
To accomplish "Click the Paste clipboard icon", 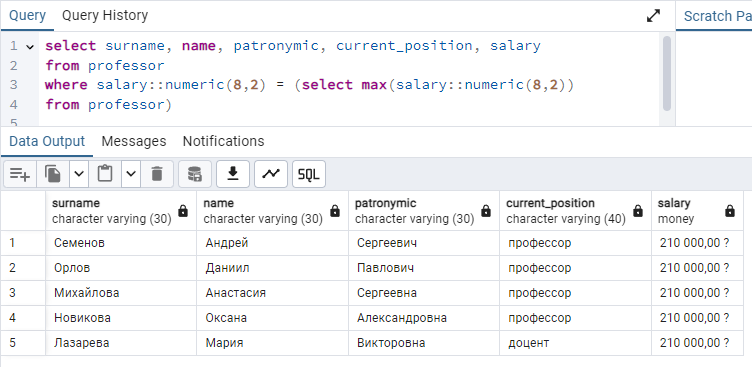I will [105, 174].
